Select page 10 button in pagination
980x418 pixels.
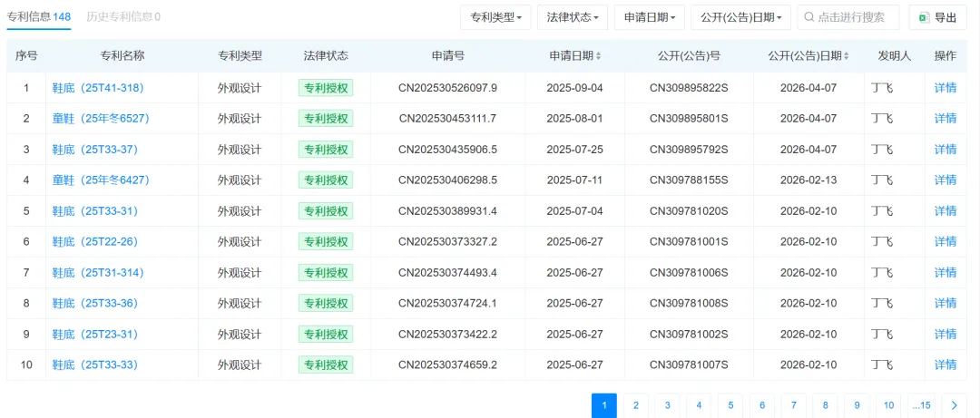point(888,405)
